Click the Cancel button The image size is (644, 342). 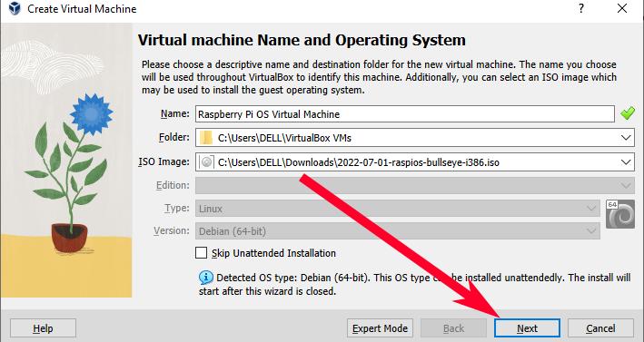600,328
